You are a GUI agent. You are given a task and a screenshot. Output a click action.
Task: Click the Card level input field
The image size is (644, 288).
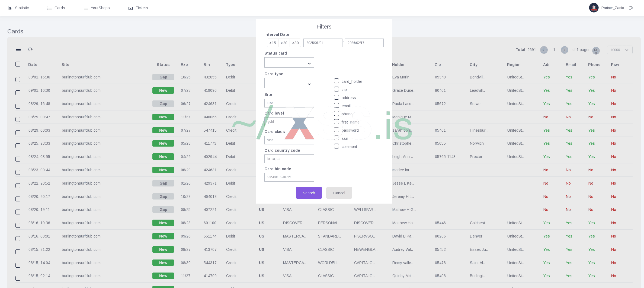(x=289, y=122)
